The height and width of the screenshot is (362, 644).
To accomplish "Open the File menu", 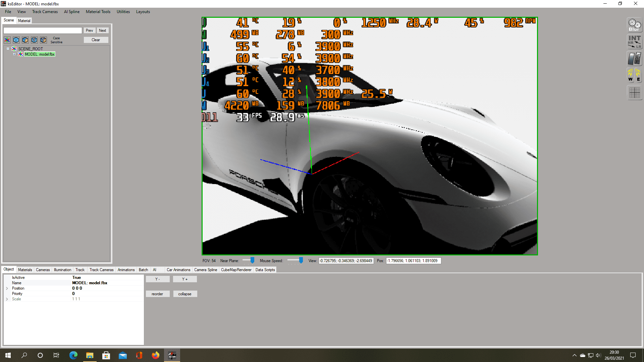I will 8,12.
